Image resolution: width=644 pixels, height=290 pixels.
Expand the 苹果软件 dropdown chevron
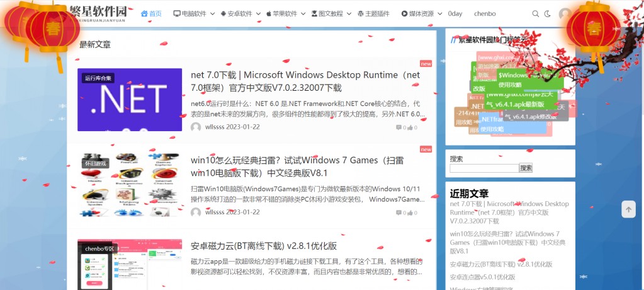coord(303,14)
